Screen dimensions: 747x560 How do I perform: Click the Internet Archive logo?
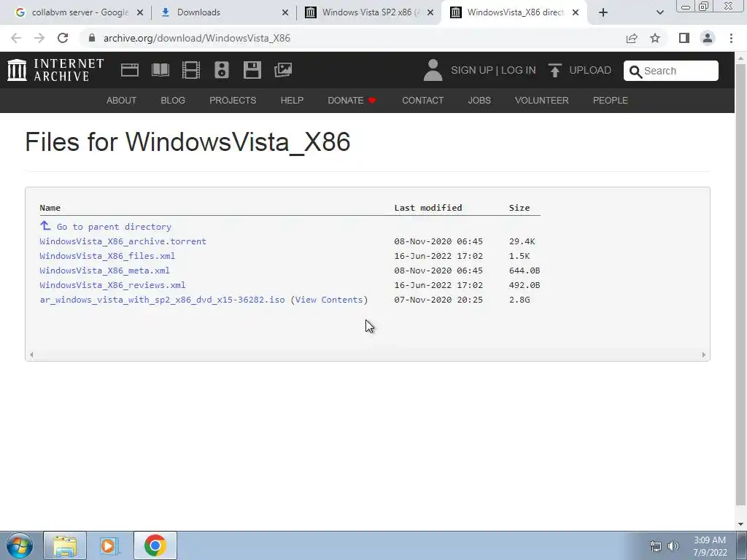[55, 70]
